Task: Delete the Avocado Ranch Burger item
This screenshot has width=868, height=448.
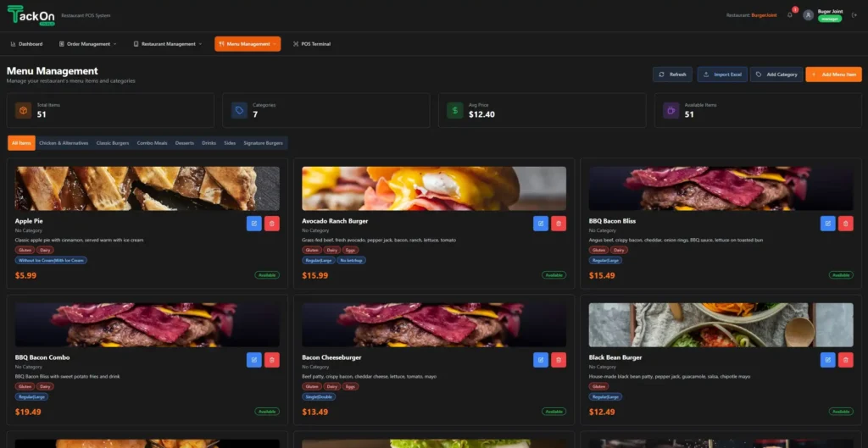Action: (559, 224)
